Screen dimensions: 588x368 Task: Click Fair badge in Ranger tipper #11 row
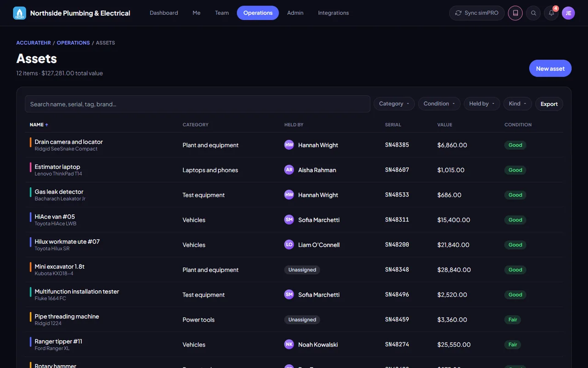(x=513, y=345)
